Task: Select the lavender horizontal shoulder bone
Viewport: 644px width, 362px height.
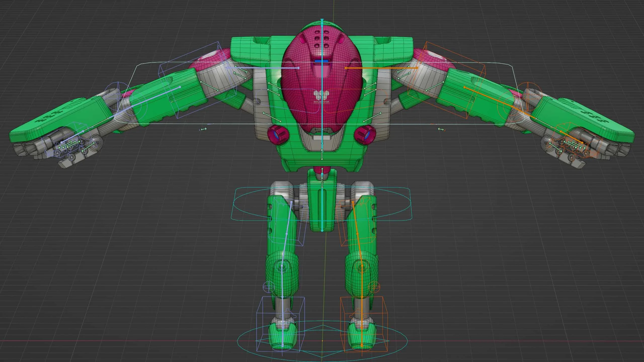Action: click(x=263, y=68)
